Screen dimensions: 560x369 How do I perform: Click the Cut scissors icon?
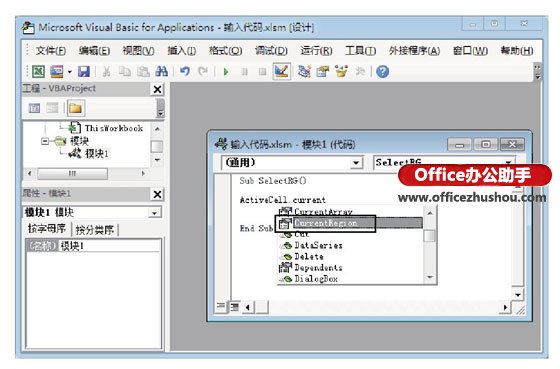coord(106,72)
